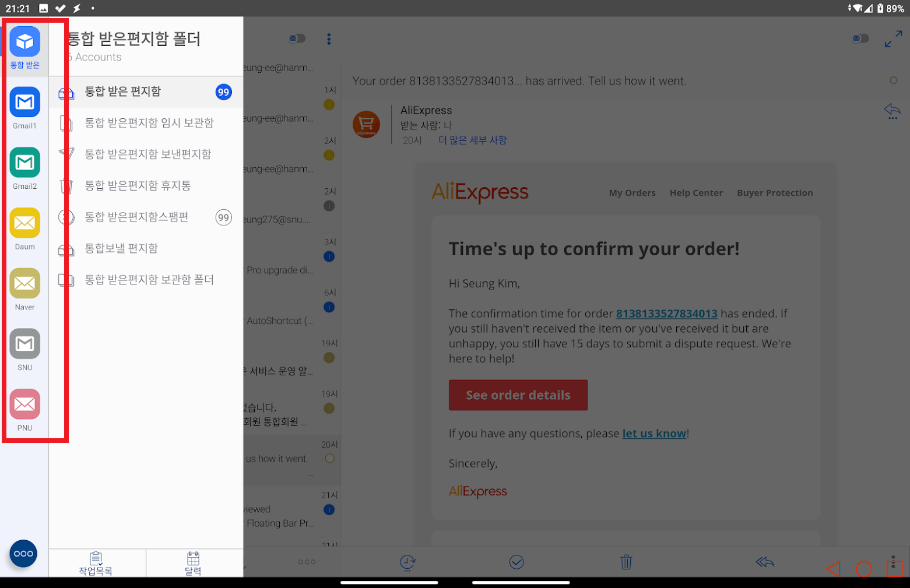910x588 pixels.
Task: Expand the message to full screen
Action: 893,39
